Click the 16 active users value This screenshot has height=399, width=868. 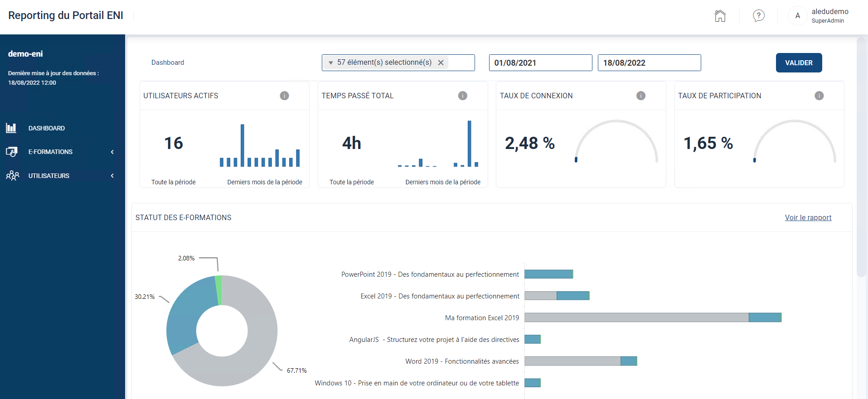174,143
